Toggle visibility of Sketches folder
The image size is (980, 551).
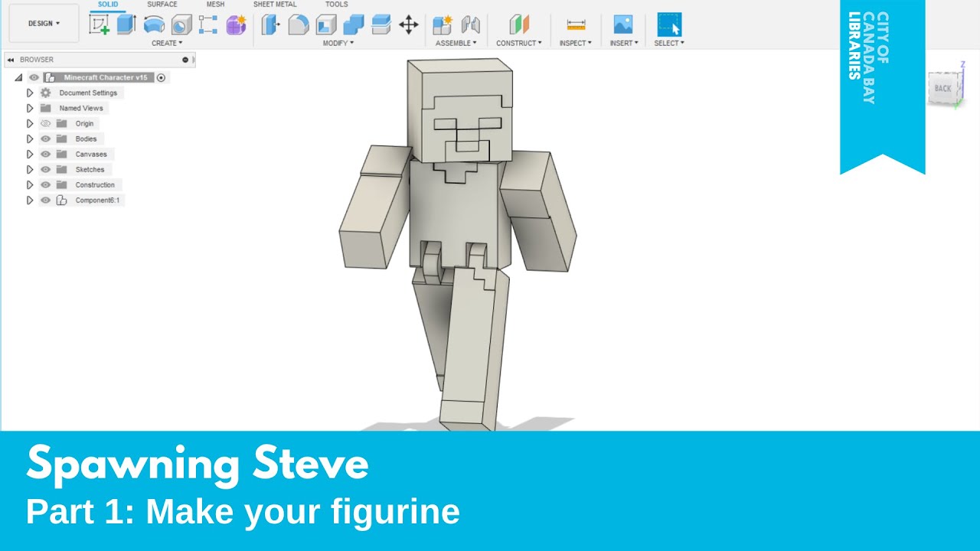point(45,169)
